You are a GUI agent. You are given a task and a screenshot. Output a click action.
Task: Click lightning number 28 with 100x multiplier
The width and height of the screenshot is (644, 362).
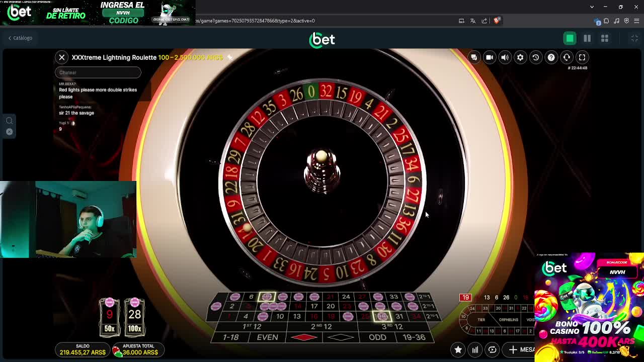[134, 317]
